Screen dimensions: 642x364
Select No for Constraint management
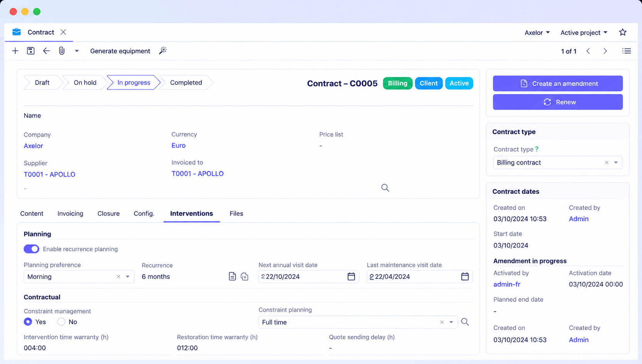click(x=61, y=322)
